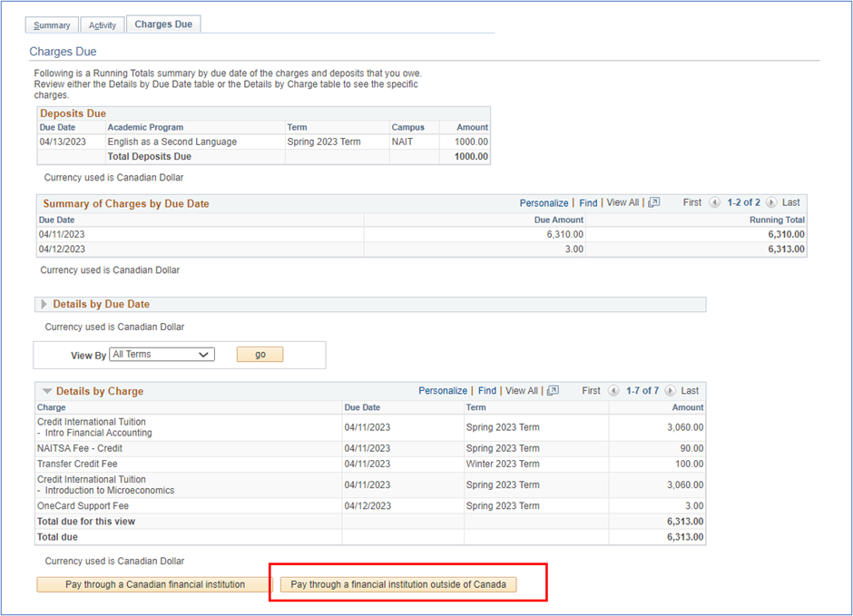Click '1-2 of 2' row count text
This screenshot has width=853, height=616.
coord(744,202)
